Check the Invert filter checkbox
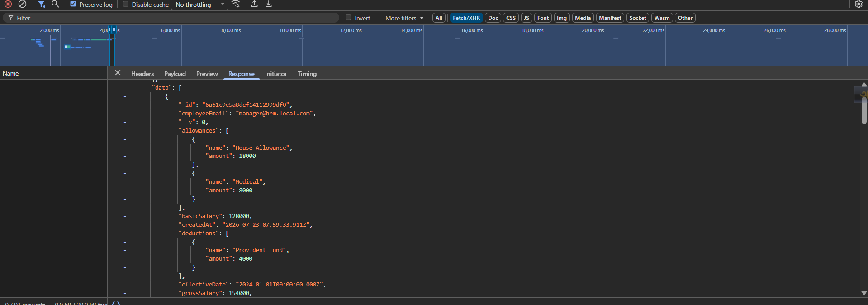 click(348, 18)
